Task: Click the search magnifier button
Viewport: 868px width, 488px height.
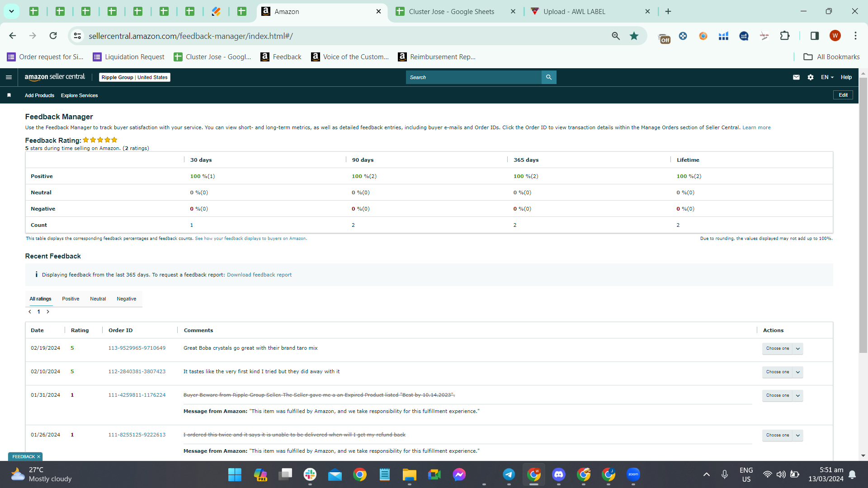Action: 549,77
